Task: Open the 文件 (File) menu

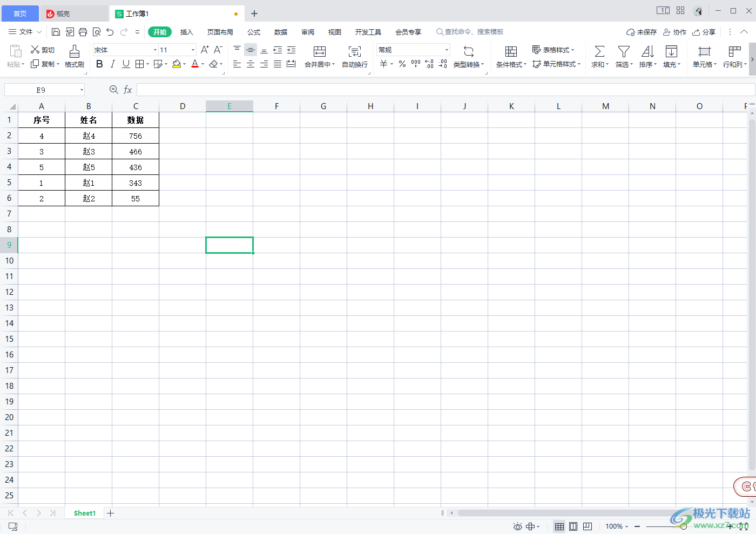Action: (x=25, y=32)
